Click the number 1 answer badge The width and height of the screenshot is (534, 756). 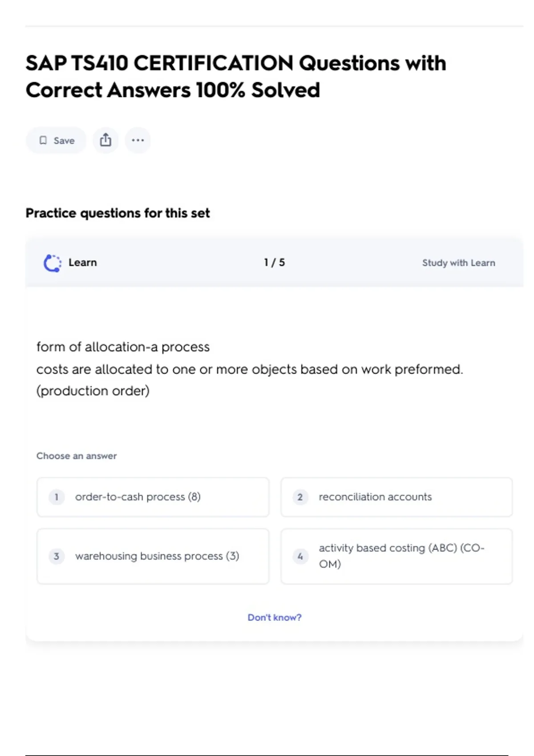(x=57, y=497)
